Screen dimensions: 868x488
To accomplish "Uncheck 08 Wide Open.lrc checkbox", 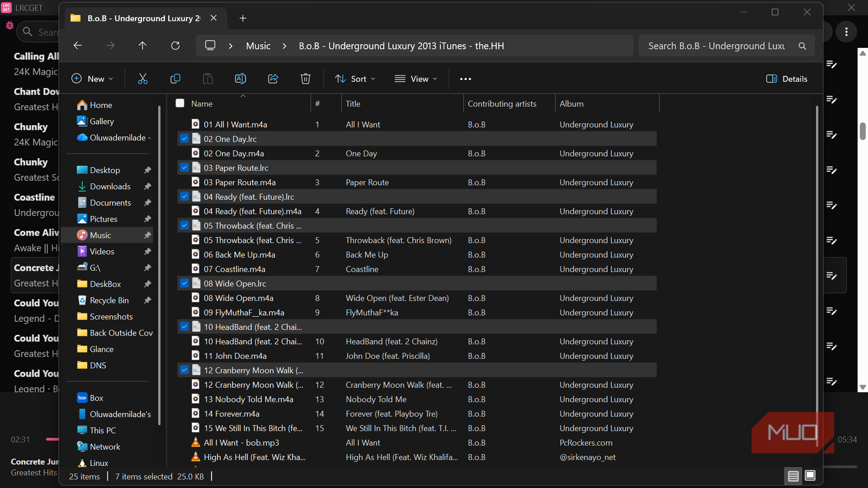I will pyautogui.click(x=184, y=283).
